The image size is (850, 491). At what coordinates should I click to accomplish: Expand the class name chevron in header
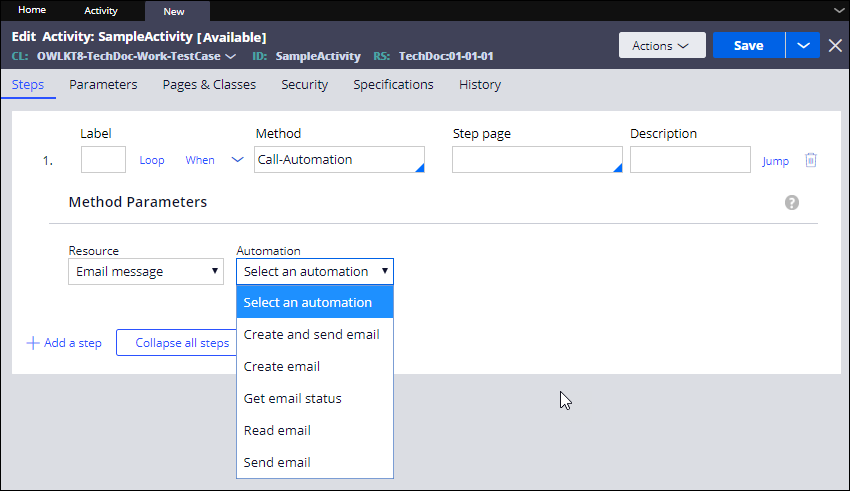[x=231, y=56]
